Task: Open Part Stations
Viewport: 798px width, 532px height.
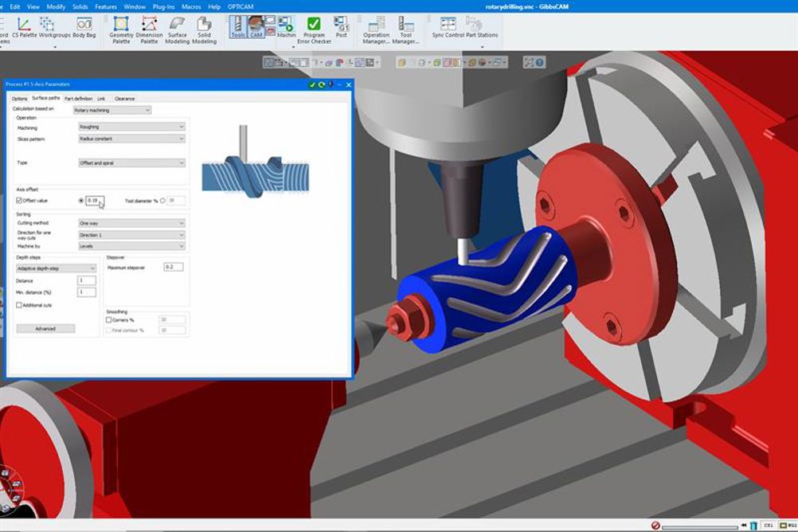Action: pos(482,28)
